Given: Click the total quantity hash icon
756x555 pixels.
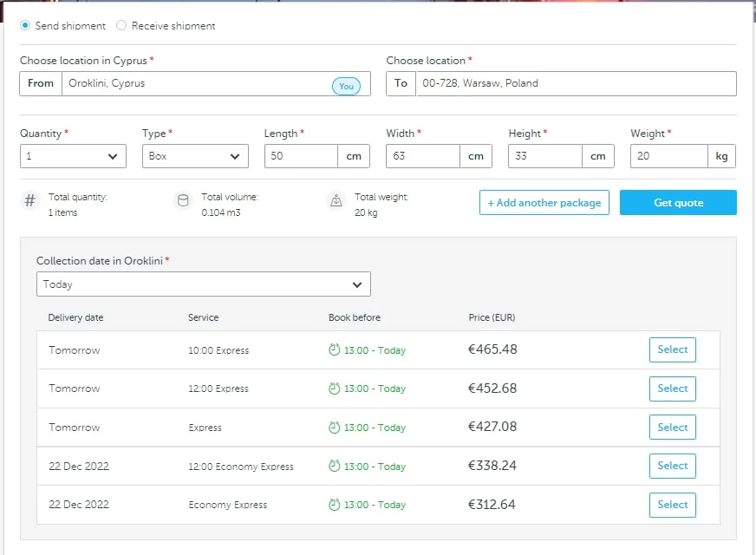Looking at the screenshot, I should pos(30,201).
